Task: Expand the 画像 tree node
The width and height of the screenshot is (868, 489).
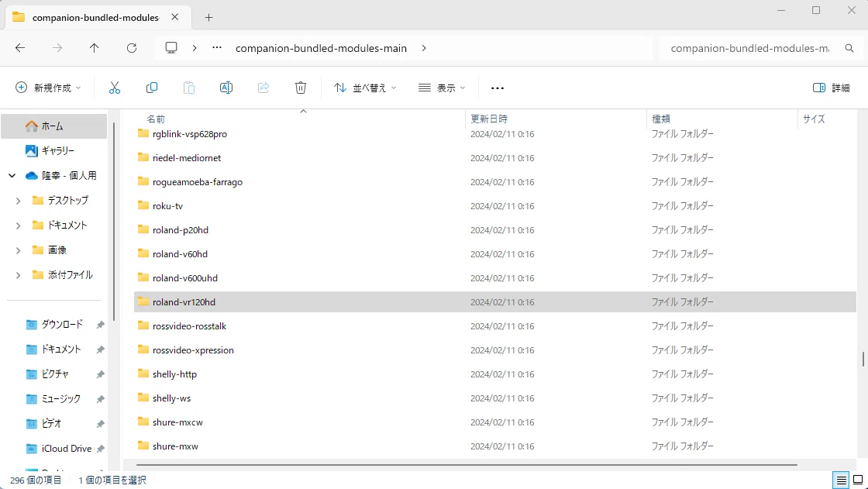Action: [x=19, y=250]
